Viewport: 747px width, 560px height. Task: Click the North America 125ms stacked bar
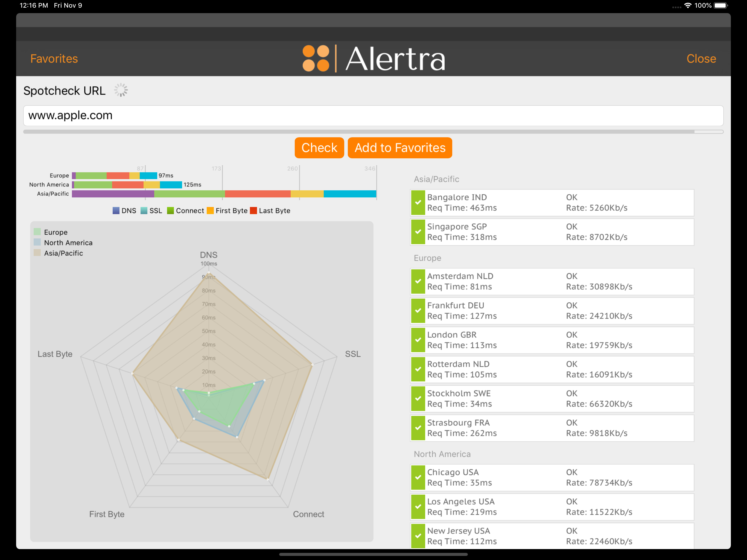point(127,185)
